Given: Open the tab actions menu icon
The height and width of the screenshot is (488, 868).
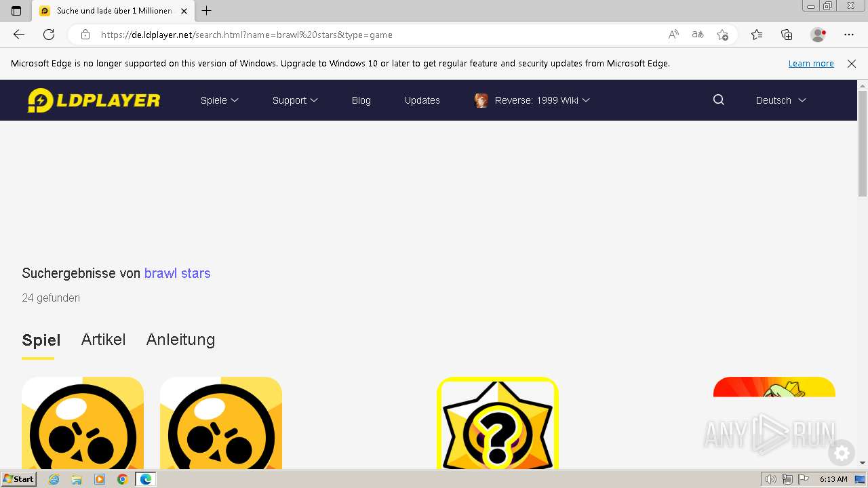Looking at the screenshot, I should 16,11.
